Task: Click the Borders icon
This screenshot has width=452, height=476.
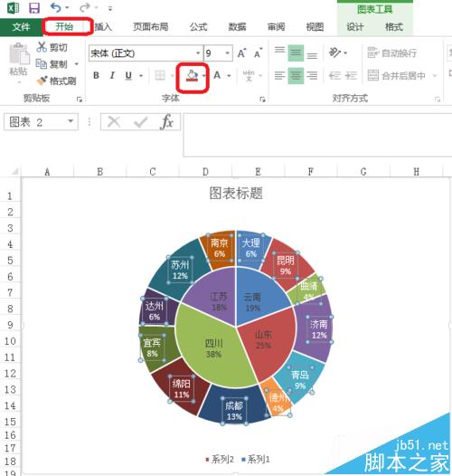Action: 160,75
